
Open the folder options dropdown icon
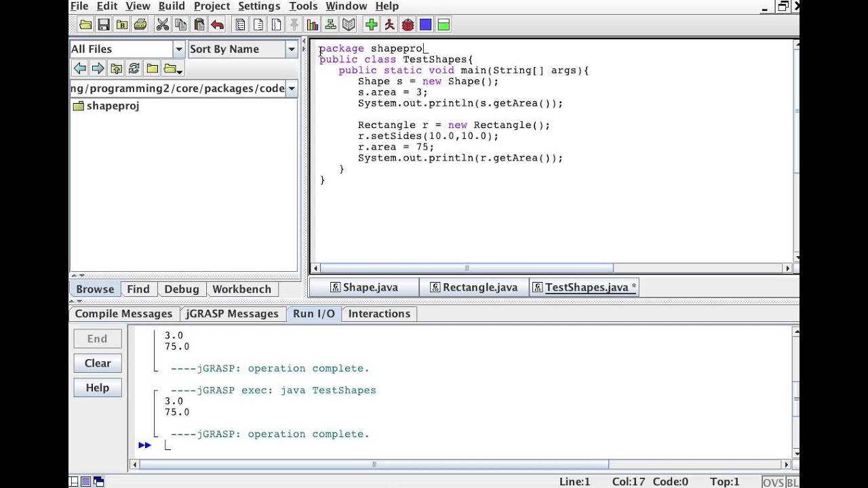(x=173, y=68)
